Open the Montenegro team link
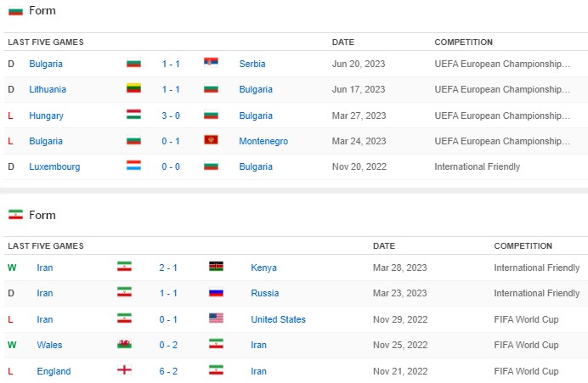The width and height of the screenshot is (588, 383). click(x=263, y=141)
